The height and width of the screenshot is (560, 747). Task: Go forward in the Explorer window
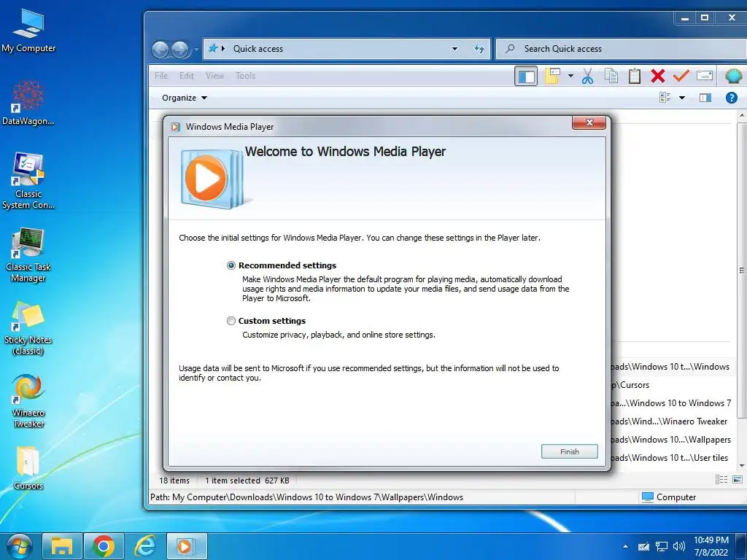pyautogui.click(x=179, y=49)
